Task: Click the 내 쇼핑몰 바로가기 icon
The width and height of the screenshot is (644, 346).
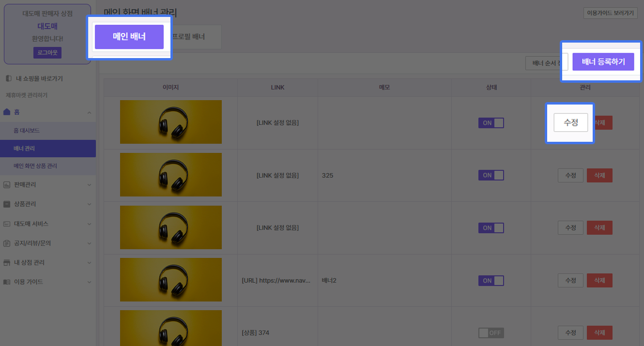Action: (x=8, y=78)
